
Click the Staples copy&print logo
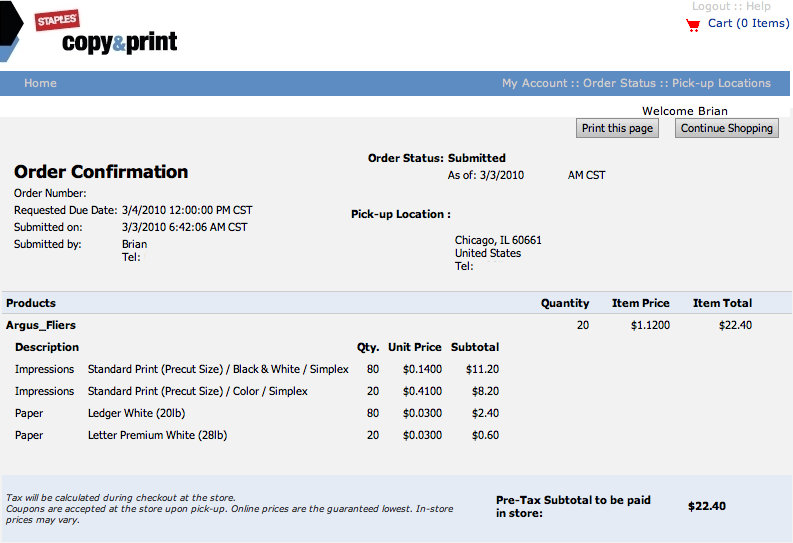click(106, 32)
